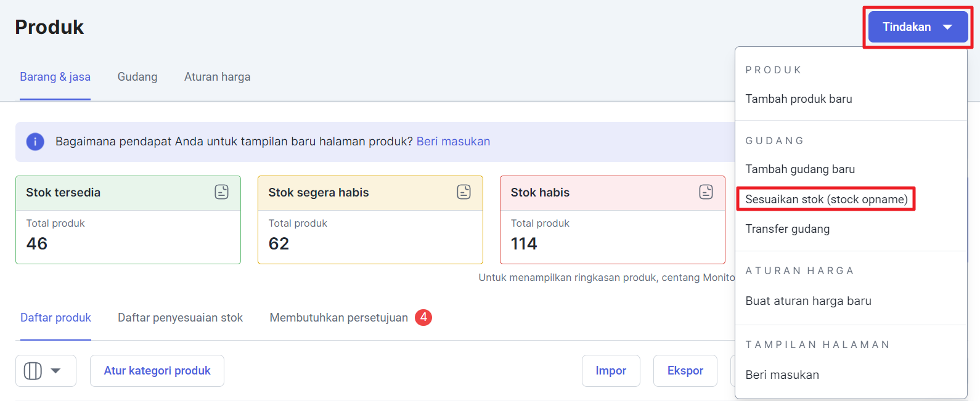980x401 pixels.
Task: Select Tambah produk baru from menu
Action: (x=799, y=99)
